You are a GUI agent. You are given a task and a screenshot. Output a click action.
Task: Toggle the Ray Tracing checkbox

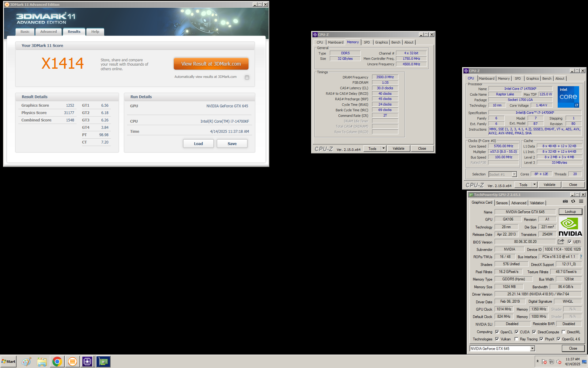517,339
